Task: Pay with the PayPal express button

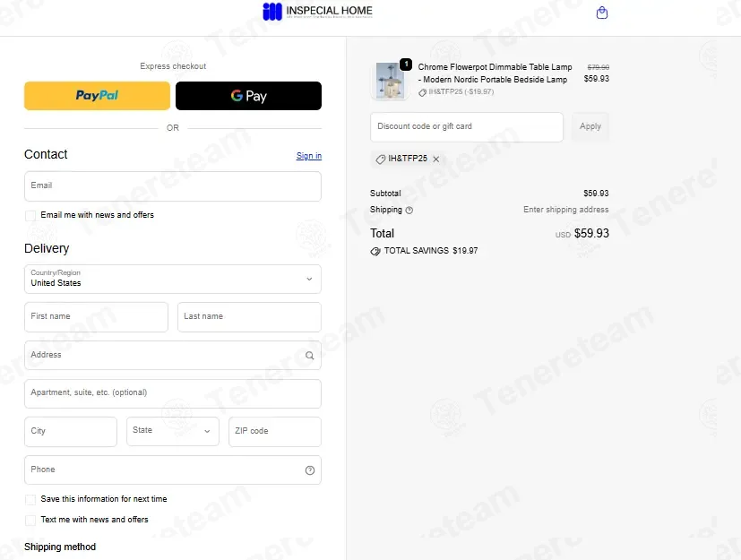Action: click(x=97, y=96)
